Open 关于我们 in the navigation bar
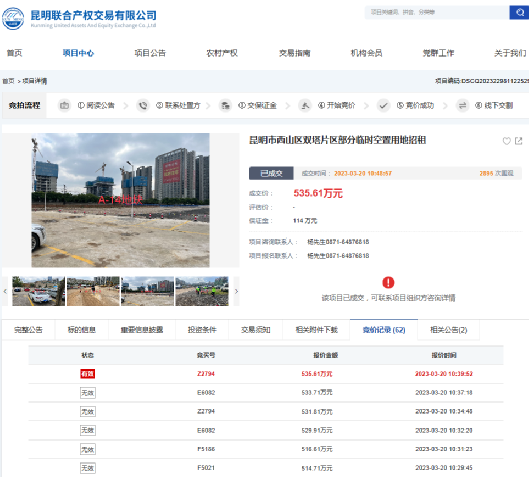Image resolution: width=529 pixels, height=477 pixels. [x=510, y=53]
